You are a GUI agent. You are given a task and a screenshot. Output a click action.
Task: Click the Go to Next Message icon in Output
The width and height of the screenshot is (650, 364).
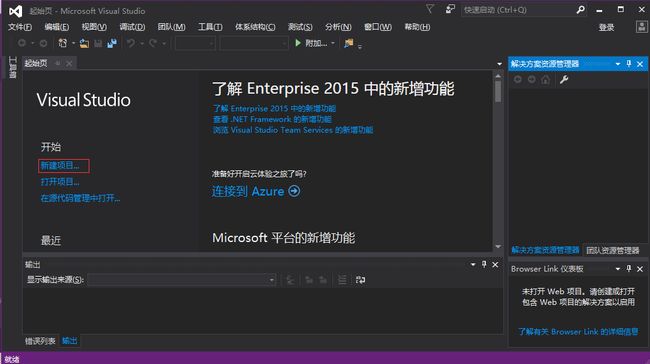coord(323,280)
